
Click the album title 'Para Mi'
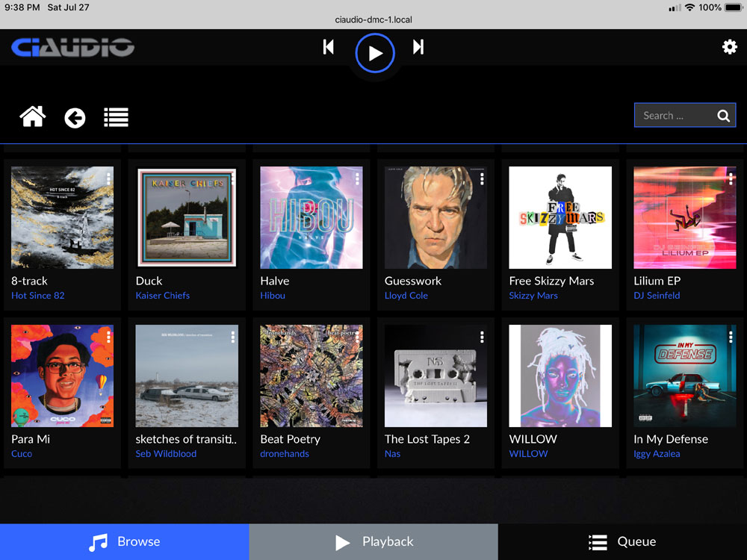[31, 439]
